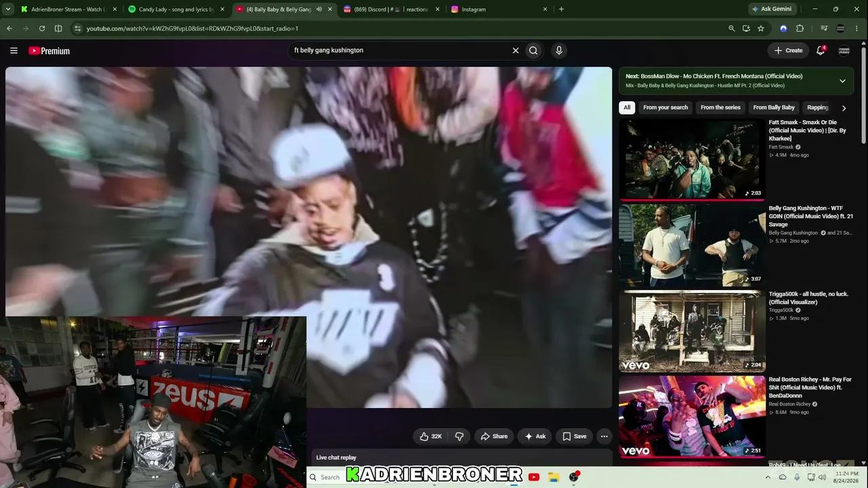Filter by From Bally Baby chip
This screenshot has width=868, height=488.
[x=774, y=108]
